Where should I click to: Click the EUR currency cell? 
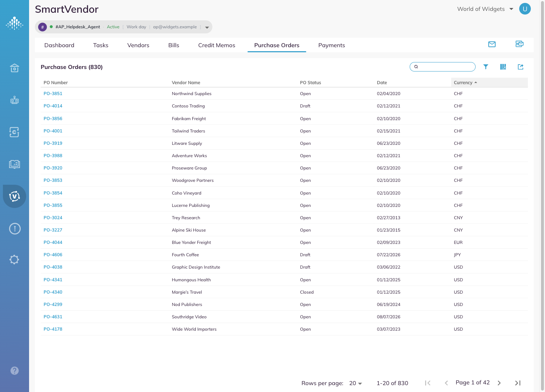pos(458,242)
